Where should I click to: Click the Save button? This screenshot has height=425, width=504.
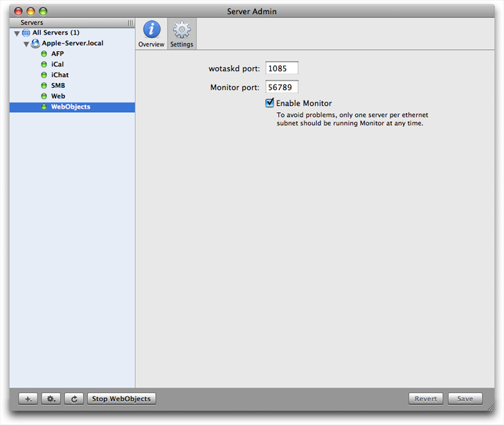(x=465, y=399)
